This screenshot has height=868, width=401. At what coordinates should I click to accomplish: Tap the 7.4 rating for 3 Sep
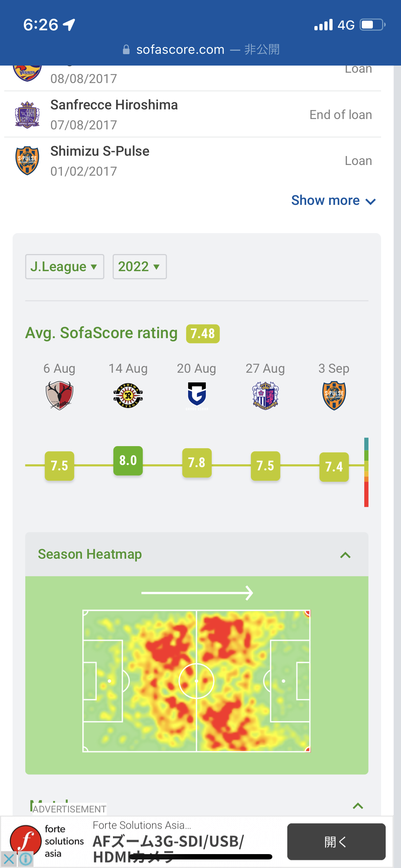(334, 467)
